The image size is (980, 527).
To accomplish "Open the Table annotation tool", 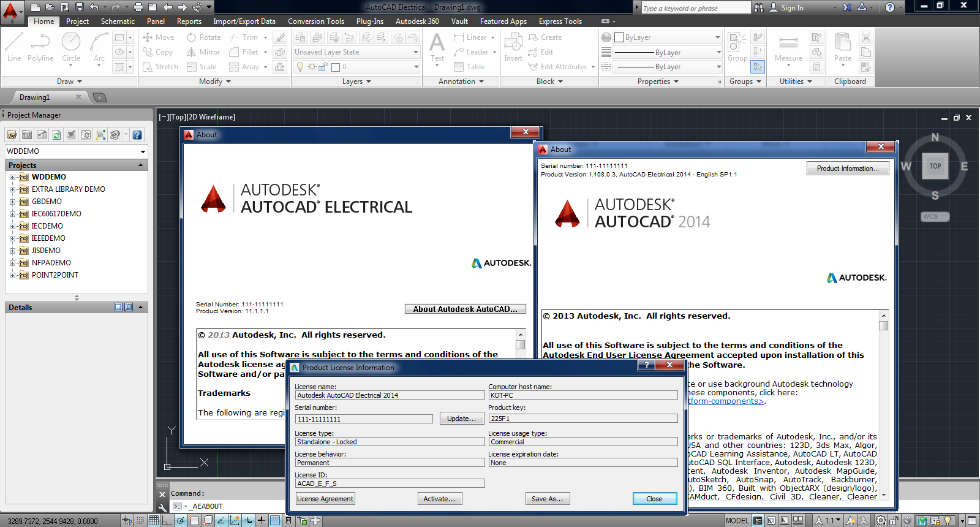I will tap(469, 67).
